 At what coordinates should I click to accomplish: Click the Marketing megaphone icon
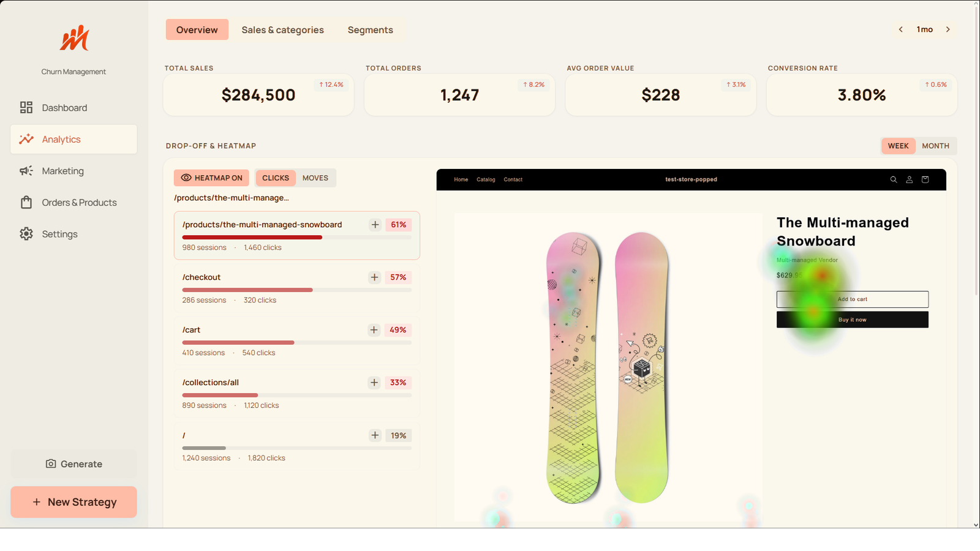(x=26, y=171)
